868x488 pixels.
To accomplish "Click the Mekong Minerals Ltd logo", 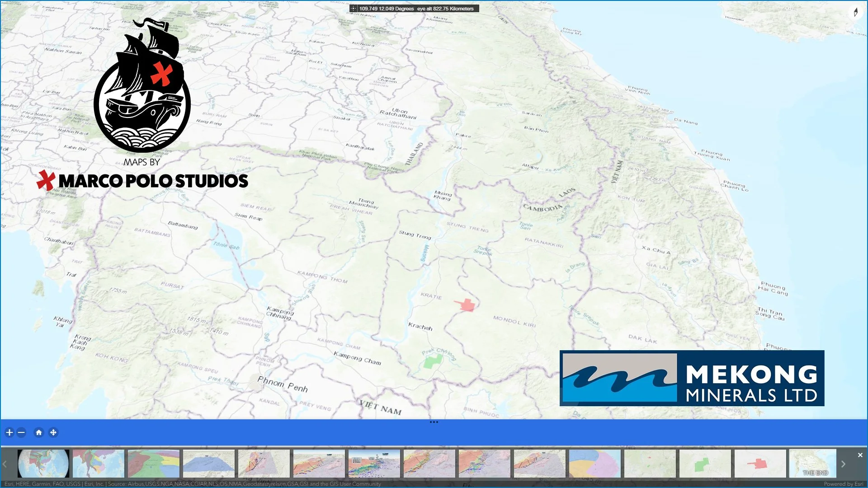I will click(692, 378).
